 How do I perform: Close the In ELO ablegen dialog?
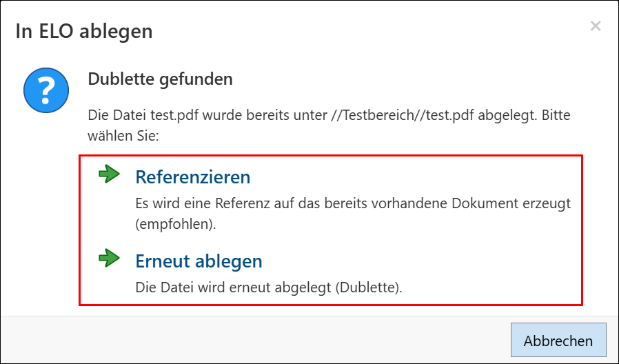596,27
